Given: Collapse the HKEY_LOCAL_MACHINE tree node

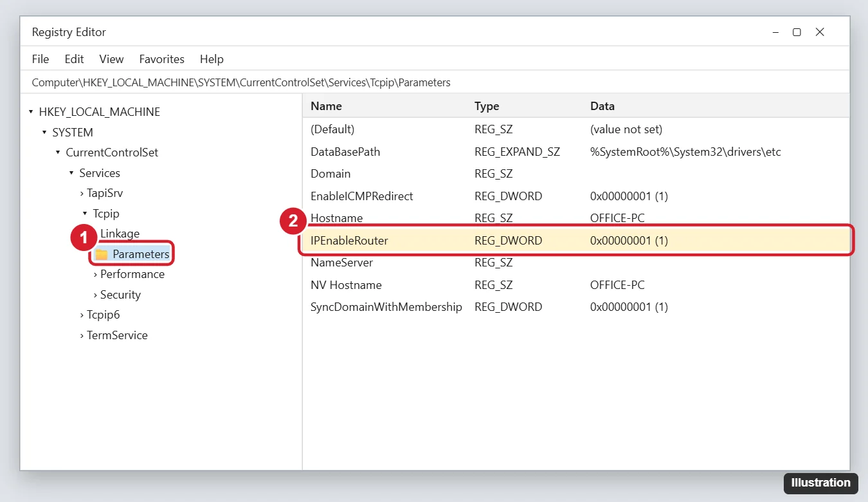Looking at the screenshot, I should (31, 112).
